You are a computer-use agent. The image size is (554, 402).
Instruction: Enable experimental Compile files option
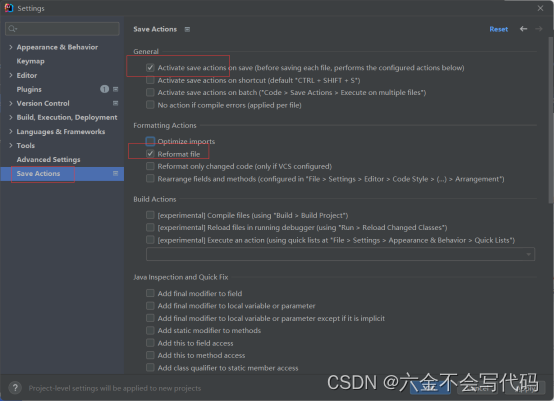tap(150, 215)
